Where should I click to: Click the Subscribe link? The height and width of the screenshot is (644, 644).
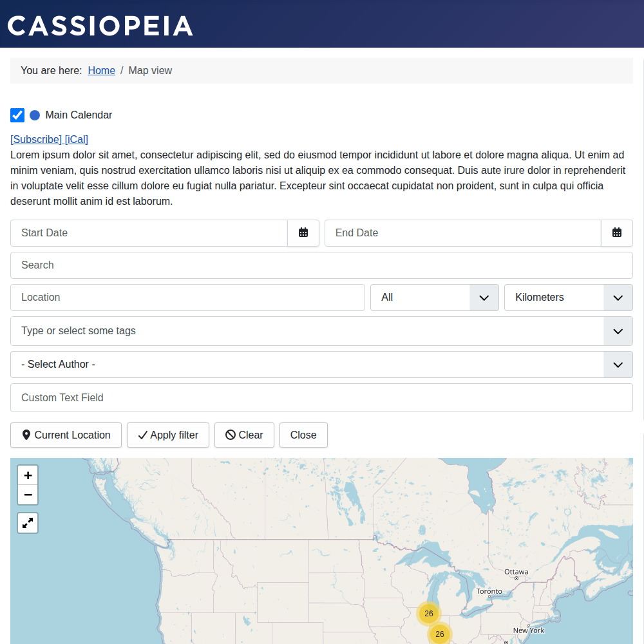tap(36, 139)
